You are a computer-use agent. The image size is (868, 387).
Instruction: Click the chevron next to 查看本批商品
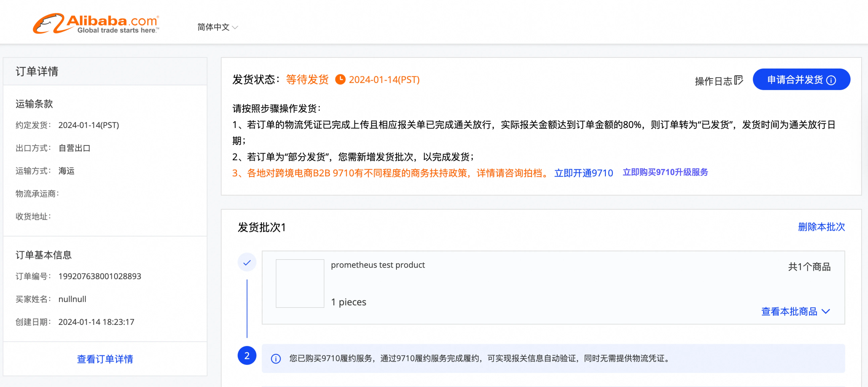coord(826,311)
